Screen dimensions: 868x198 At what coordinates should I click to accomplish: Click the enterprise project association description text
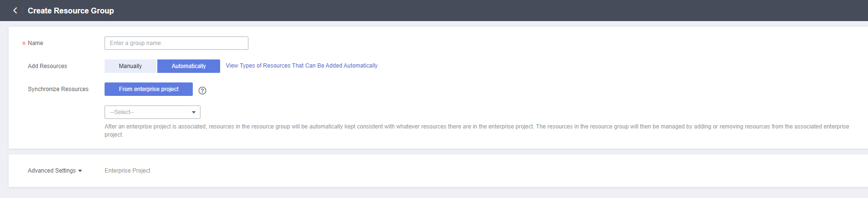pyautogui.click(x=477, y=130)
